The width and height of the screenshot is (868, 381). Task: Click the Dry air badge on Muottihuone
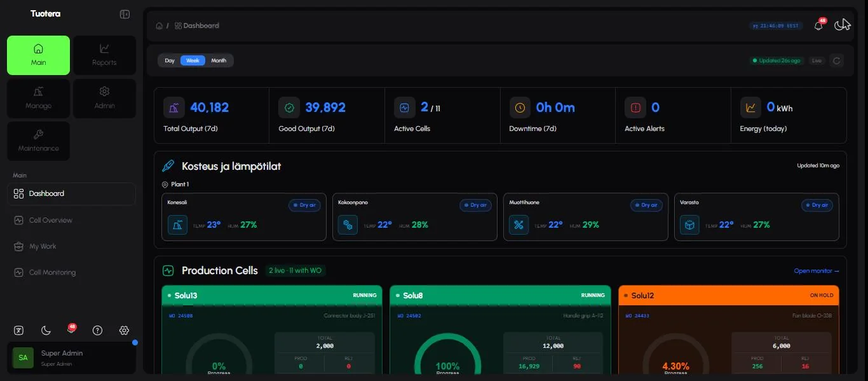(x=646, y=205)
